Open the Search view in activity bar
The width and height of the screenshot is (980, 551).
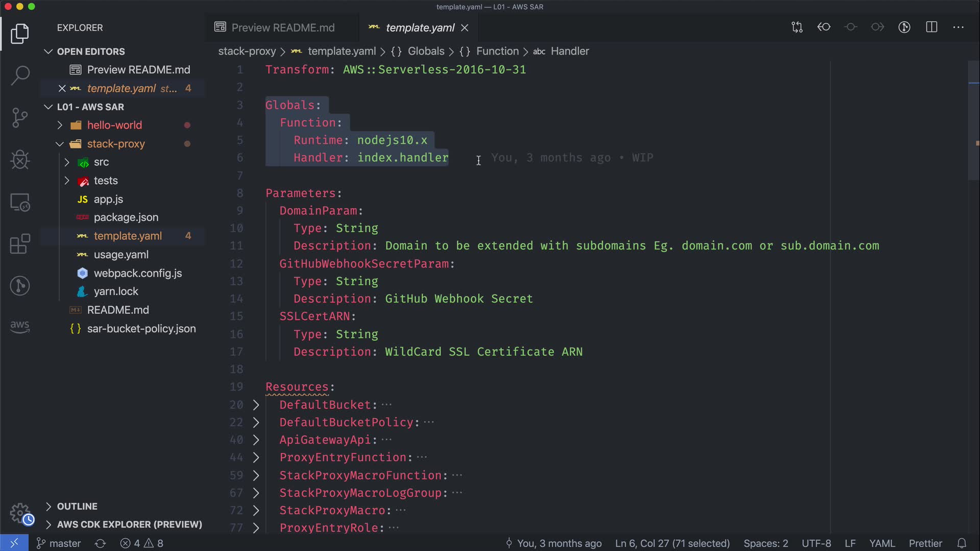(20, 76)
